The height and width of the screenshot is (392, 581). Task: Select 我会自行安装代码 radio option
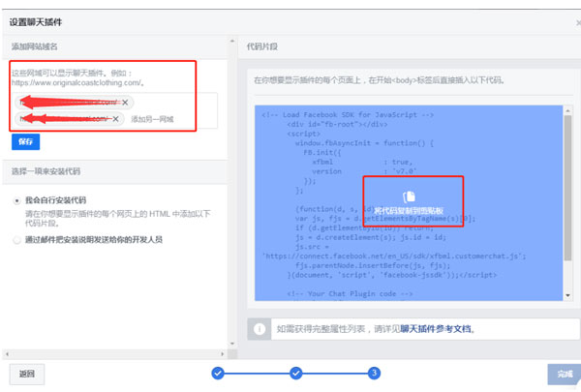pos(15,200)
